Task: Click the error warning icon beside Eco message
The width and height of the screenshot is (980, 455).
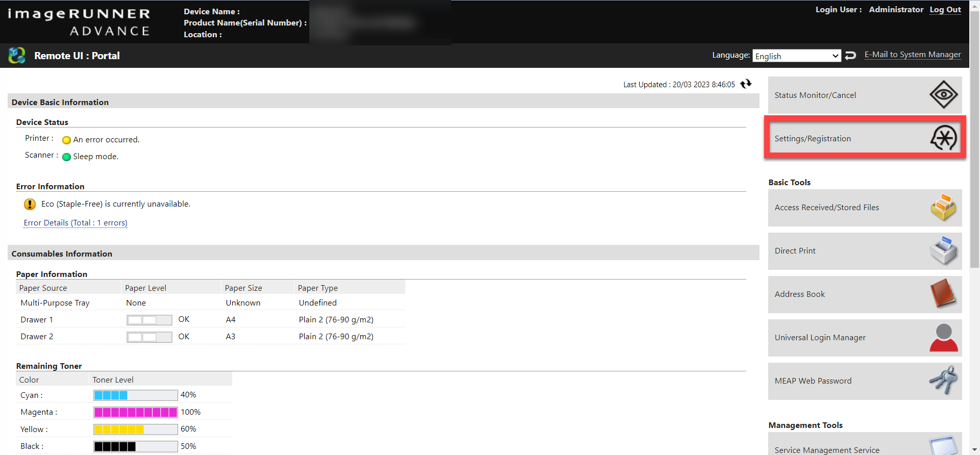Action: coord(30,204)
